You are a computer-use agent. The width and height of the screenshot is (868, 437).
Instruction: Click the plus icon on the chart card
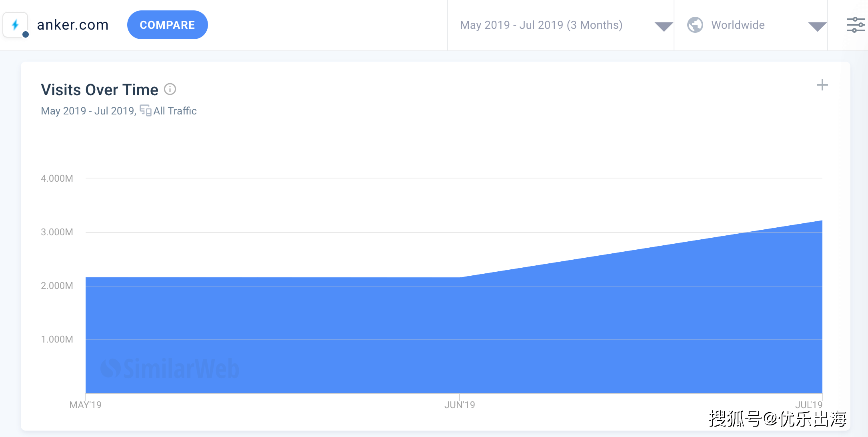822,85
